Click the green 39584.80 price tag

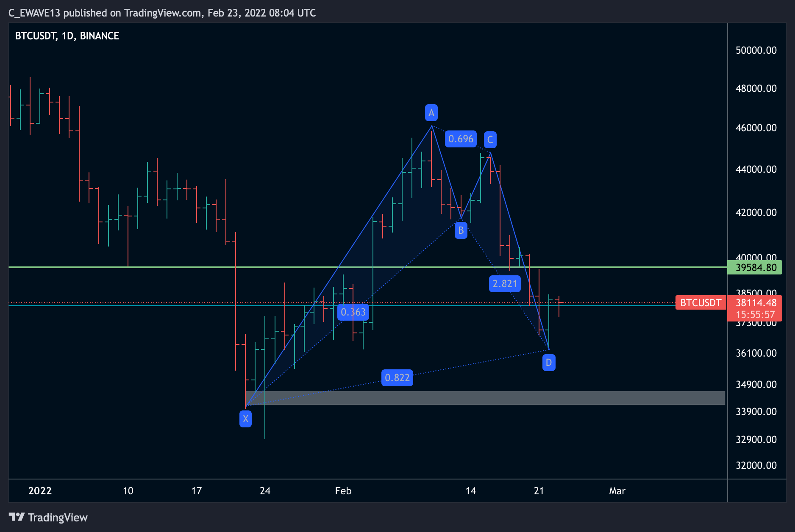coord(755,267)
